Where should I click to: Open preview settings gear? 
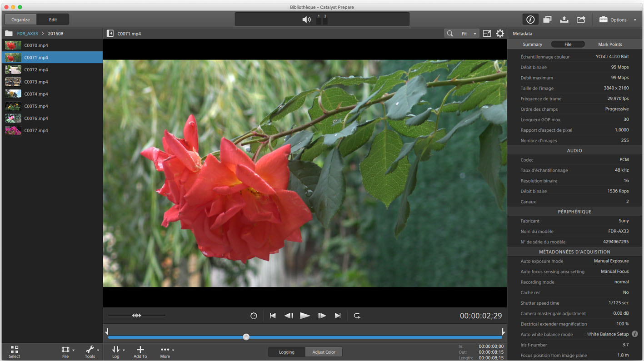pyautogui.click(x=500, y=34)
